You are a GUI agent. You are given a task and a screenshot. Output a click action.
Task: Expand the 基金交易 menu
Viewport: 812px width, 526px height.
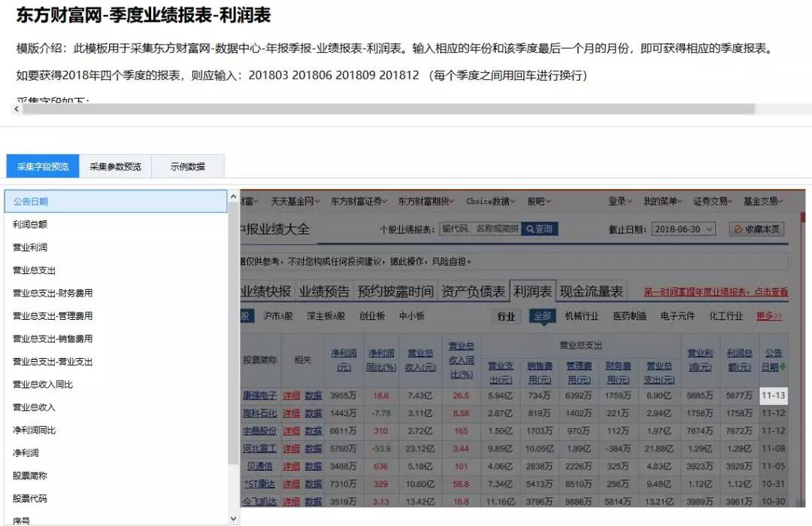[x=763, y=201]
